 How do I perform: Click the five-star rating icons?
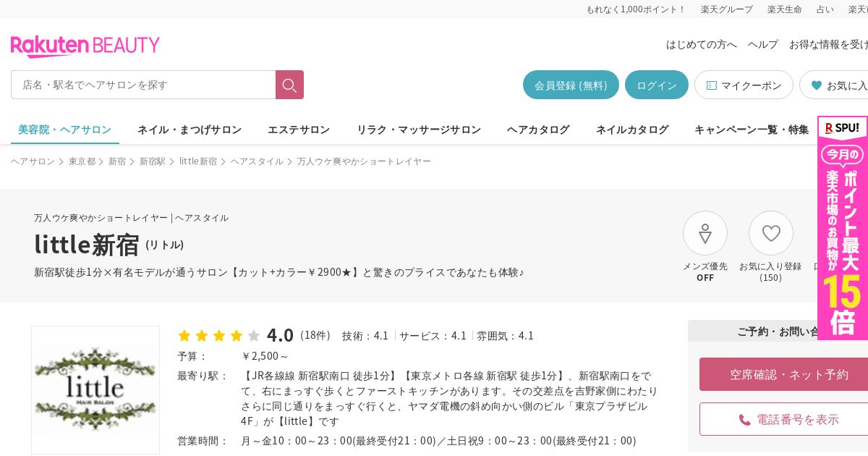218,335
